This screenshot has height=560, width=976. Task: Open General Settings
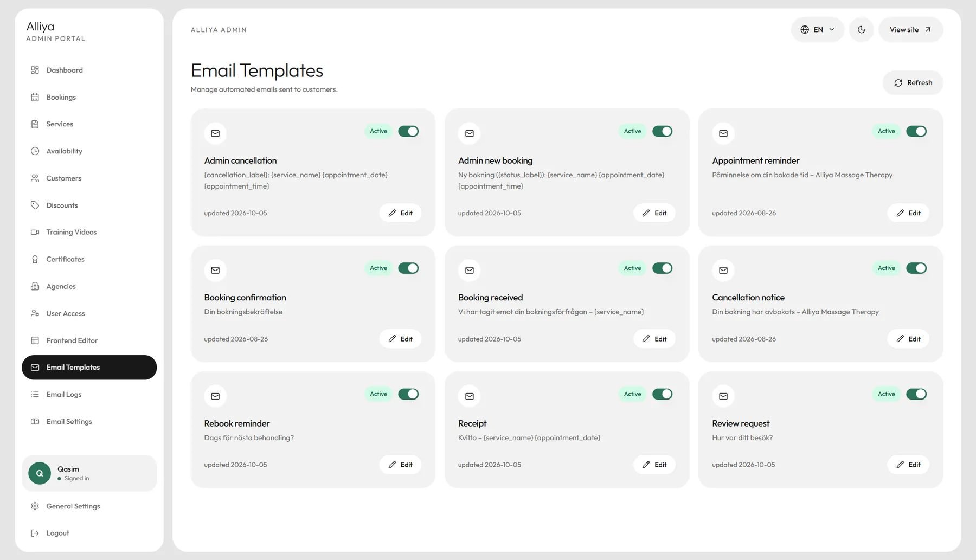89,506
